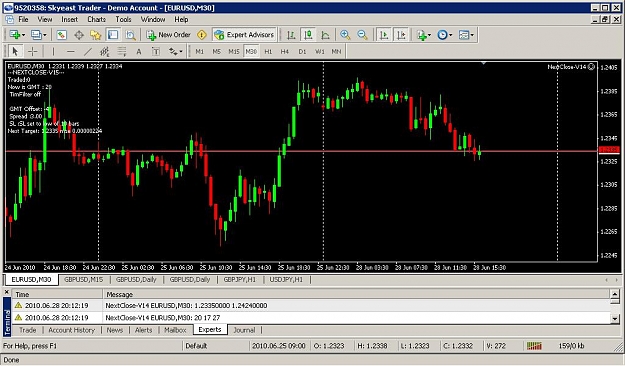Image resolution: width=625 pixels, height=366 pixels.
Task: Set timeframe to M15
Action: [x=234, y=51]
